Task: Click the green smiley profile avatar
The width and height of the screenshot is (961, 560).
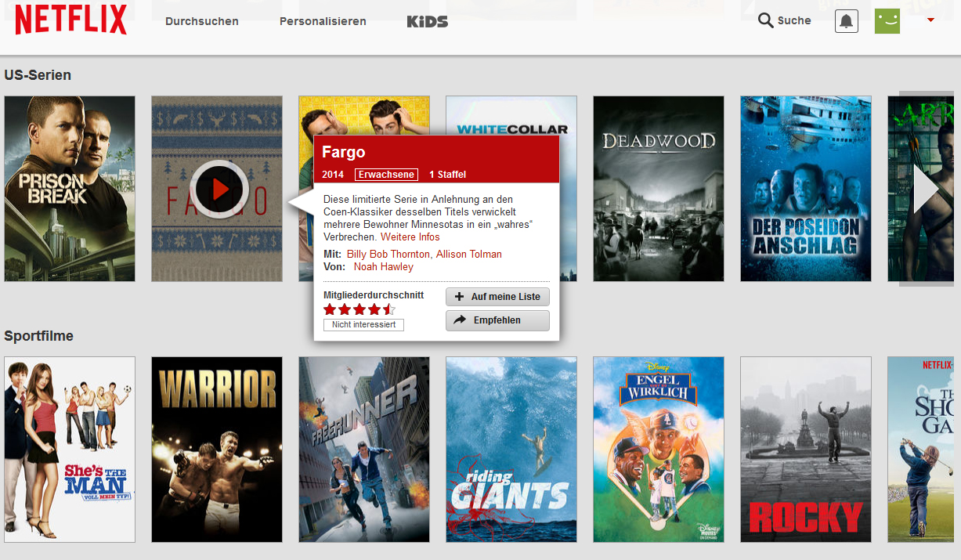Action: (x=887, y=21)
